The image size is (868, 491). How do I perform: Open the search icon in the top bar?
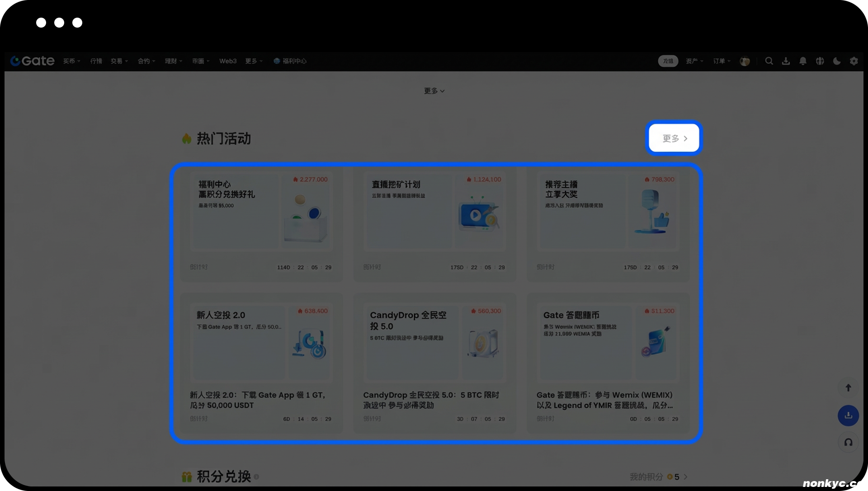tap(769, 61)
